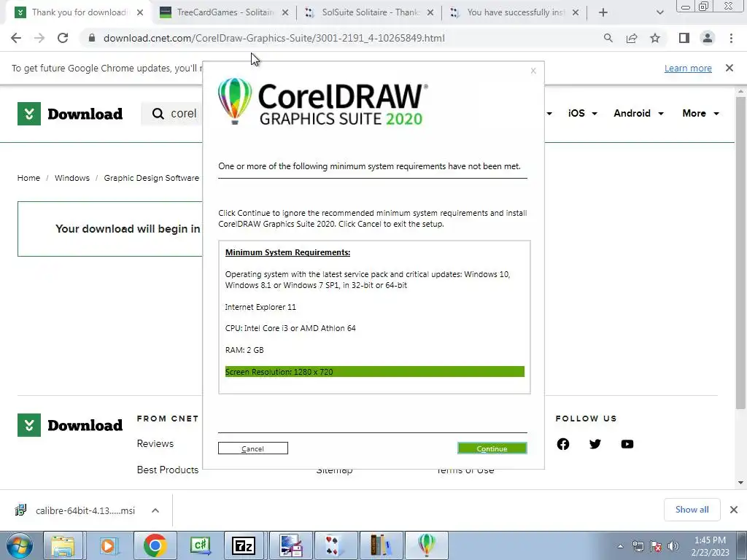Image resolution: width=747 pixels, height=560 pixels.
Task: Open the tab search dropdown arrow
Action: pos(659,12)
